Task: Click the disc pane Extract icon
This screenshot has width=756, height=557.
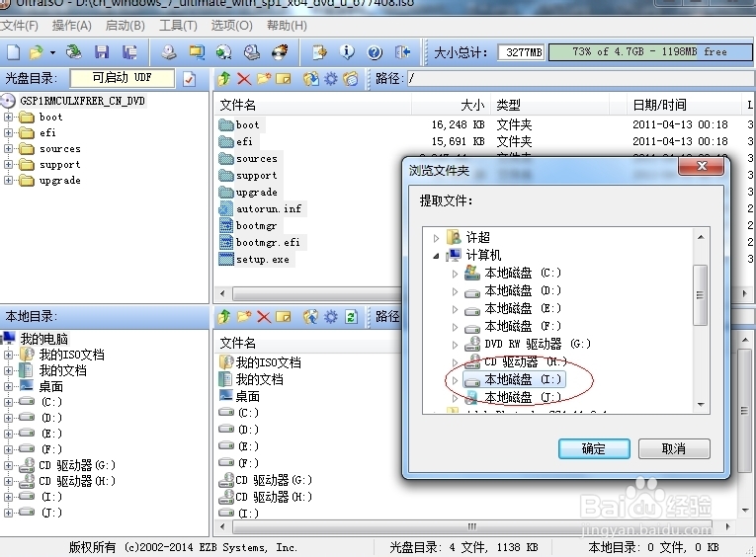Action: (311, 79)
